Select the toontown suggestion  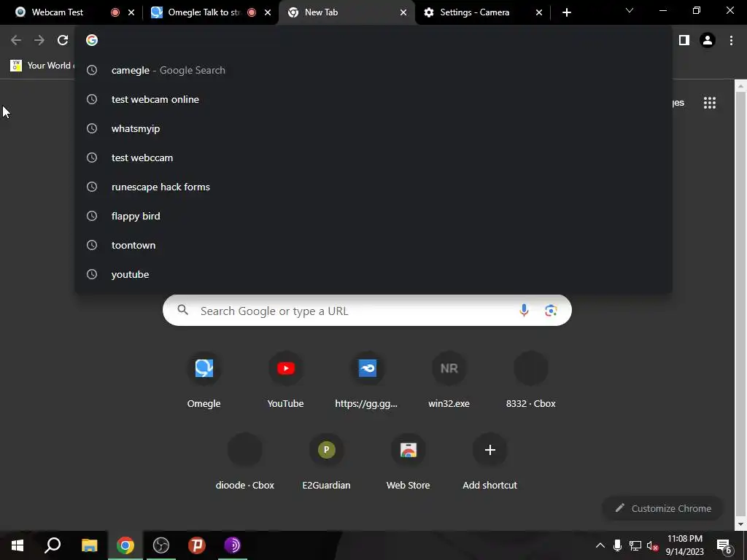(x=373, y=245)
